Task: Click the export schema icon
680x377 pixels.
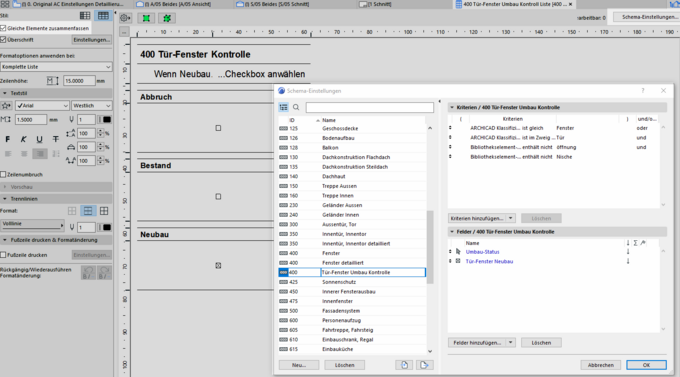Action: [x=425, y=365]
